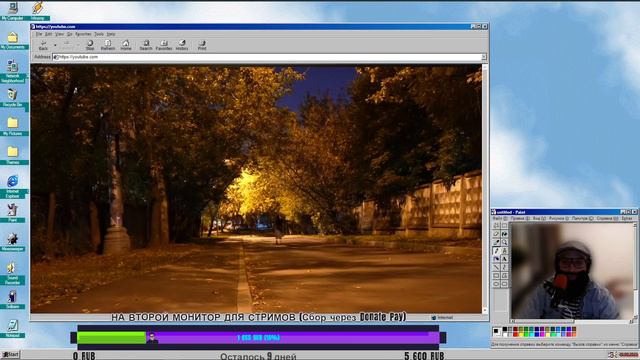
Task: Select Paint rectangular select tool
Action: coord(504,225)
